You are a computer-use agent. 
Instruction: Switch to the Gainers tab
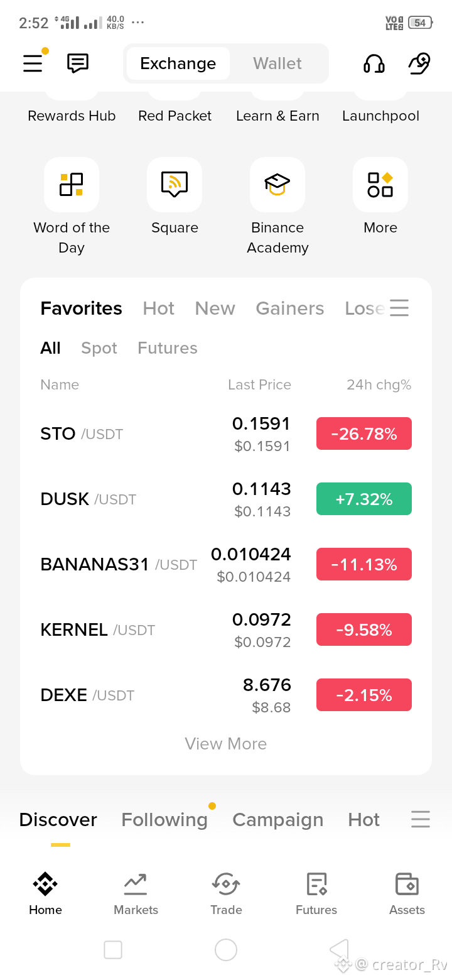click(290, 308)
